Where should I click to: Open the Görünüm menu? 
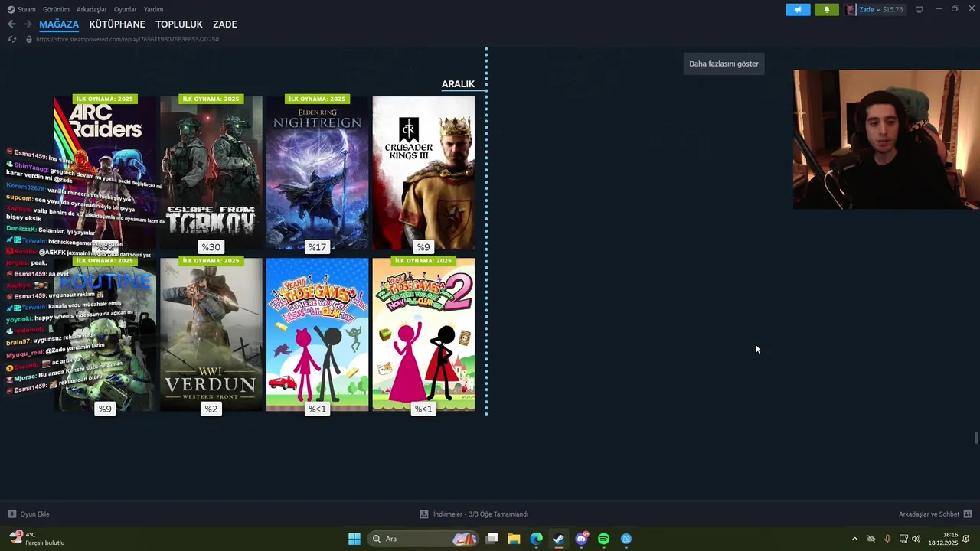click(x=56, y=9)
